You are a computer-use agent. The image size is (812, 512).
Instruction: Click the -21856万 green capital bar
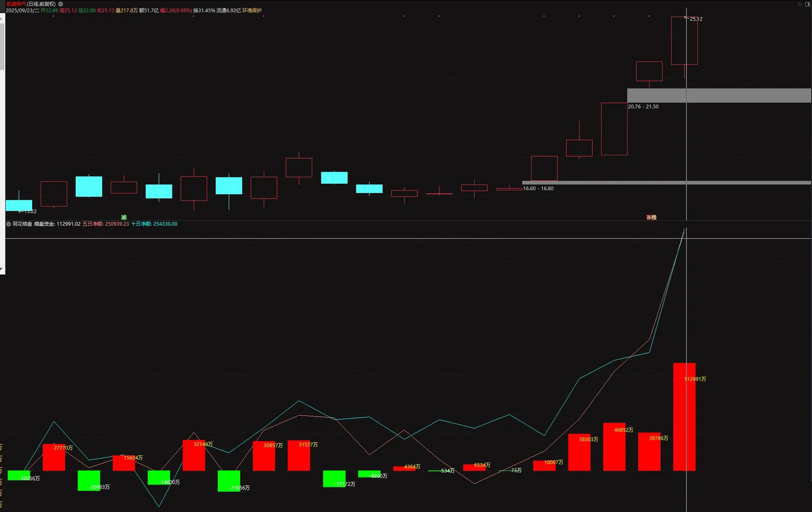point(229,481)
